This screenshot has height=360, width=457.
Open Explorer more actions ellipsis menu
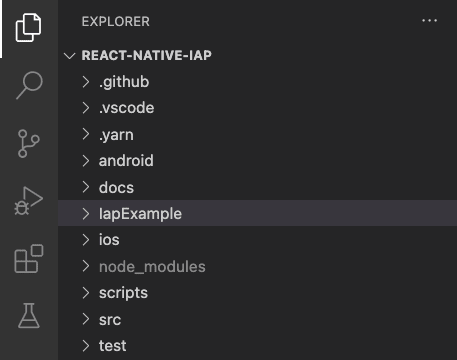coord(429,21)
